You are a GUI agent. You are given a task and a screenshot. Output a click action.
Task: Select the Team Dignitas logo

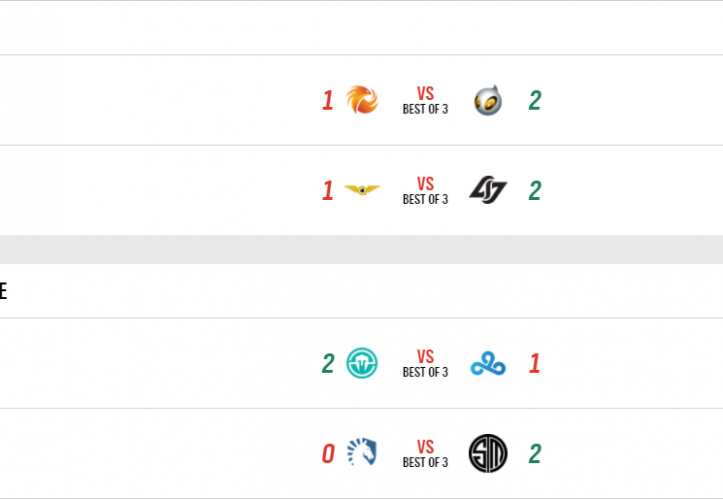(488, 100)
